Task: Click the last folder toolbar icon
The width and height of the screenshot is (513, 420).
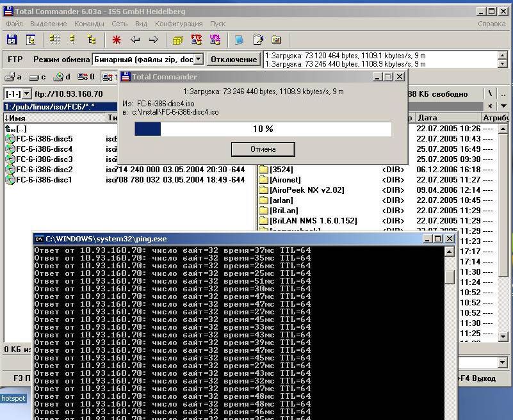Action: [x=277, y=40]
